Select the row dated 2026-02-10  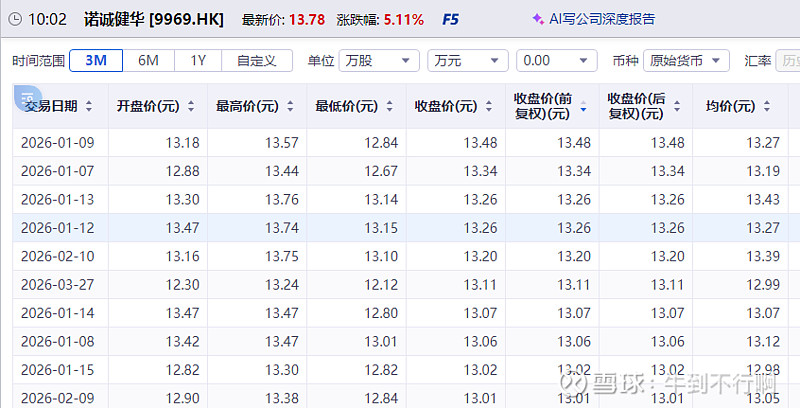tap(406, 256)
